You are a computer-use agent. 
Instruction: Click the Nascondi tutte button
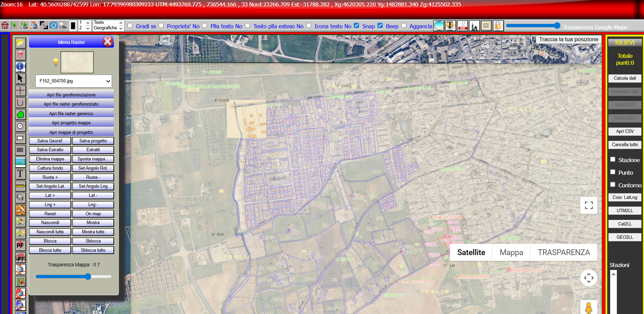pos(50,232)
